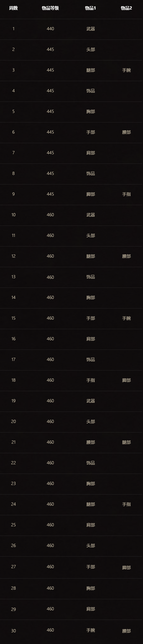This screenshot has width=143, height=644.
Task: Click 脚部 in week 27 row
Action: (126, 567)
